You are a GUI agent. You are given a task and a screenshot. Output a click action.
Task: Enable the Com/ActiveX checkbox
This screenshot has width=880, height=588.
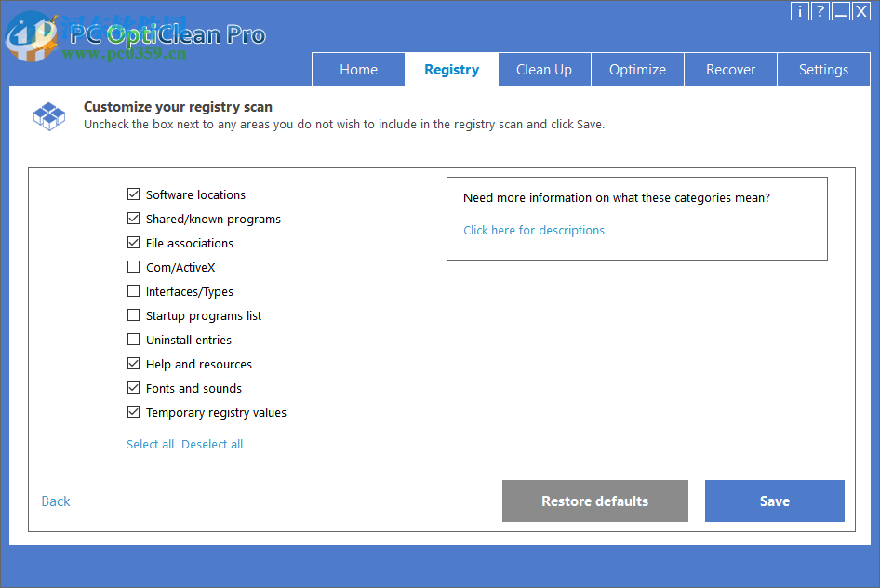[x=133, y=266]
